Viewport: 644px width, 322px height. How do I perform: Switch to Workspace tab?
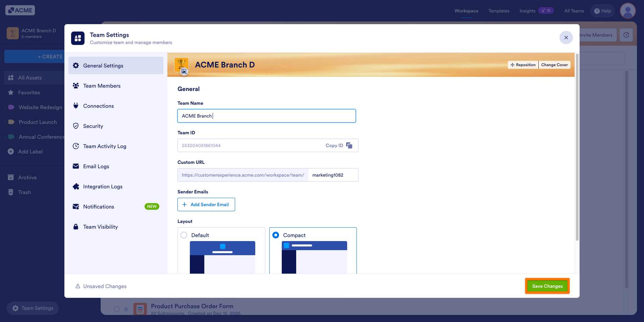point(466,11)
